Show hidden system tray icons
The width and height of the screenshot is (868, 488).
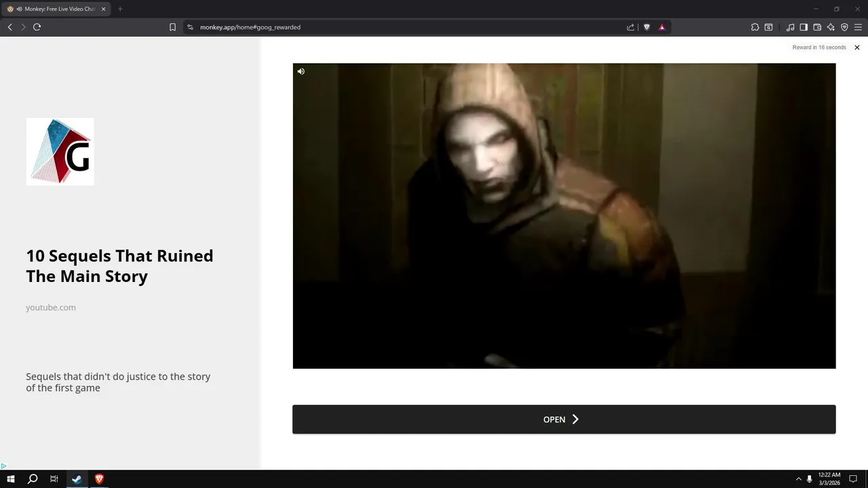[798, 479]
